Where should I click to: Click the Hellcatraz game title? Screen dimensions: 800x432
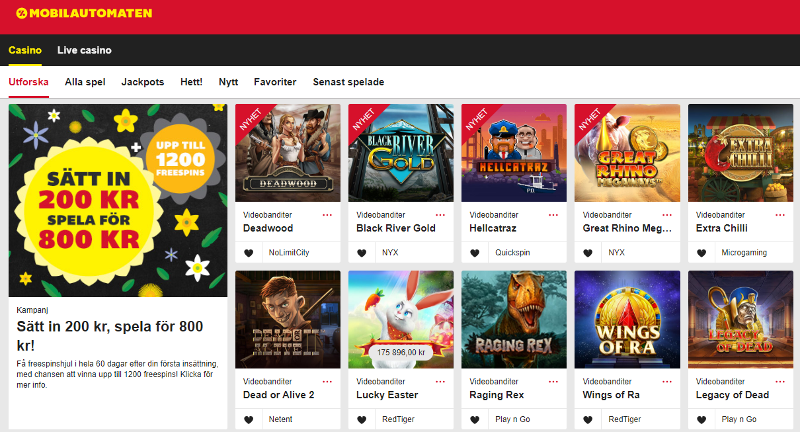click(x=493, y=228)
